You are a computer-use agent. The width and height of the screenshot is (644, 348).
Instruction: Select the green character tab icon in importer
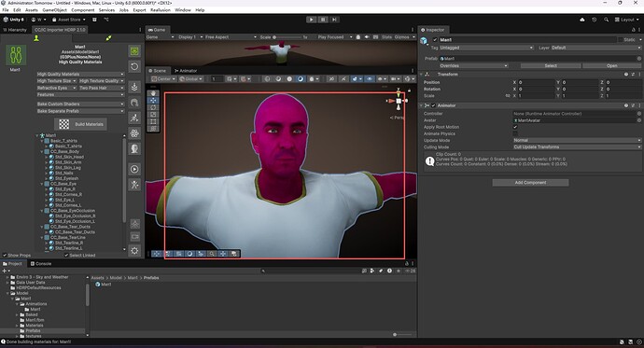(36, 38)
